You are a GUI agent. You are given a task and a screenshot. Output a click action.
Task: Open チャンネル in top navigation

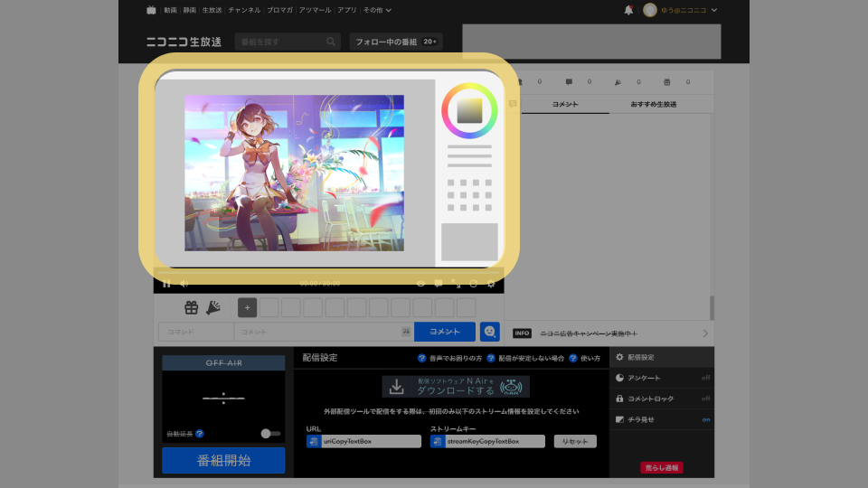(244, 10)
